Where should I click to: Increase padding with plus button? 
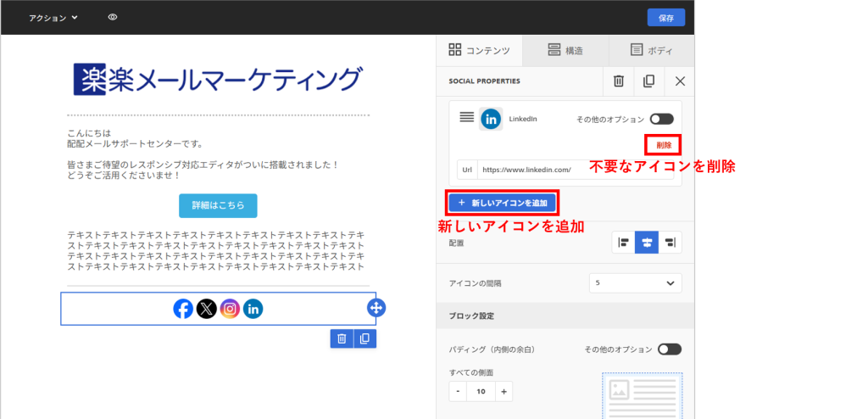(504, 391)
